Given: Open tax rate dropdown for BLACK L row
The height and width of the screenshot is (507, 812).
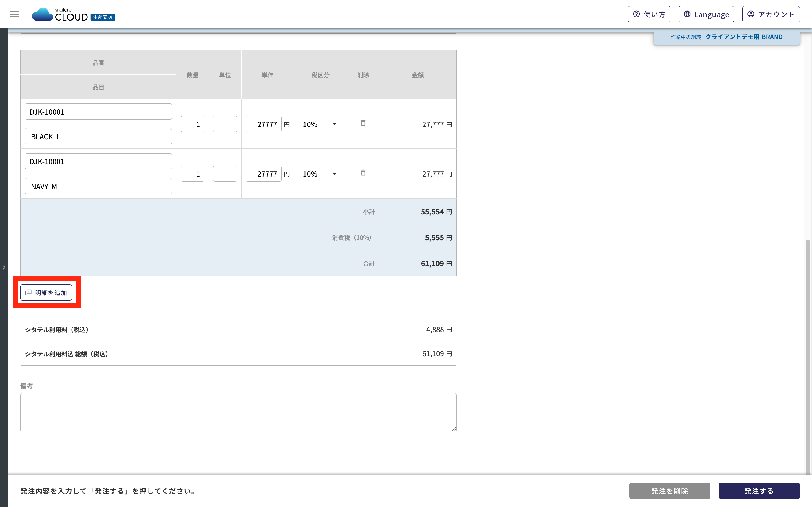Looking at the screenshot, I should tap(319, 124).
